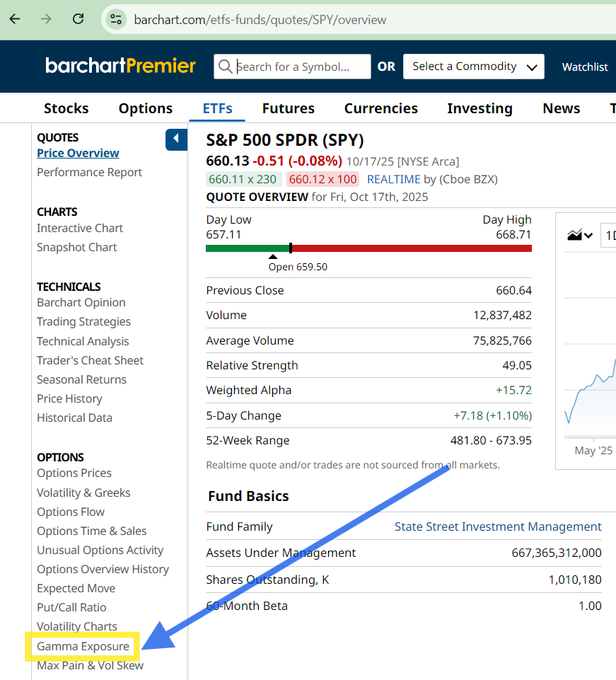Screen dimensions: 616x680
Task: Click the browser back arrow
Action: pyautogui.click(x=15, y=19)
